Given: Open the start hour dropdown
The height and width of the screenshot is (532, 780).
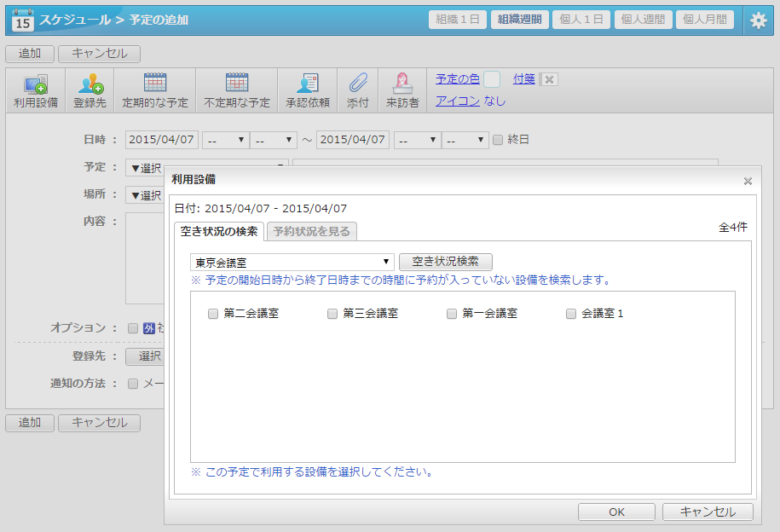Looking at the screenshot, I should click(225, 140).
